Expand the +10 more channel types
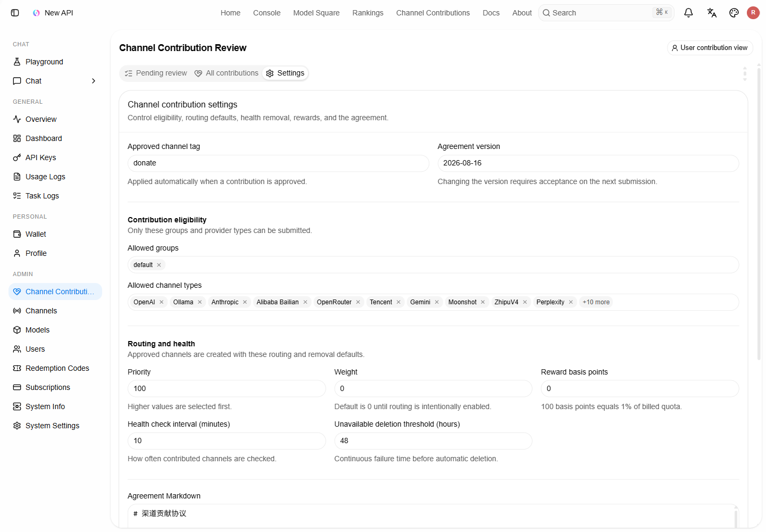 (596, 302)
